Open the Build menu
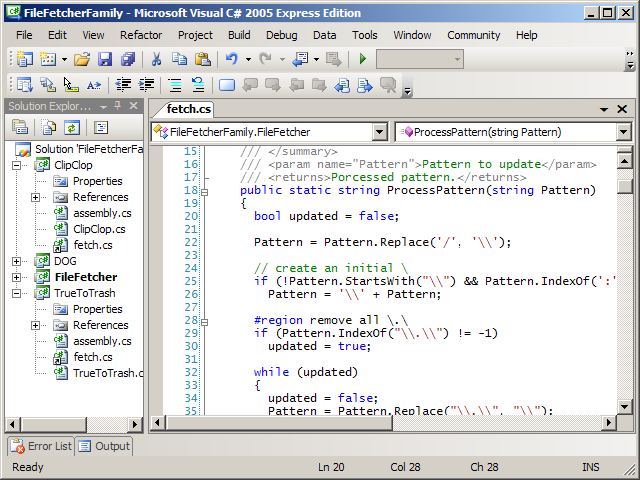The height and width of the screenshot is (480, 640). (x=239, y=35)
